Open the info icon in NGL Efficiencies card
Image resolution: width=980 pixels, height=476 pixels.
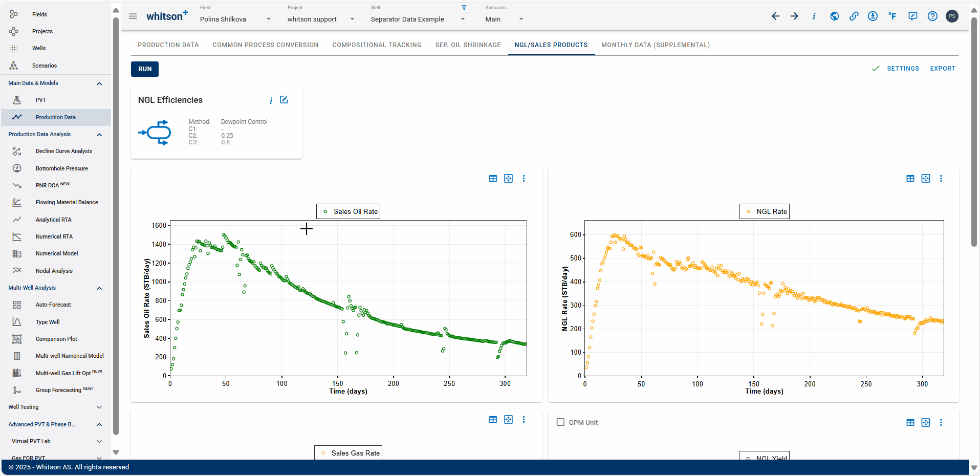[271, 100]
